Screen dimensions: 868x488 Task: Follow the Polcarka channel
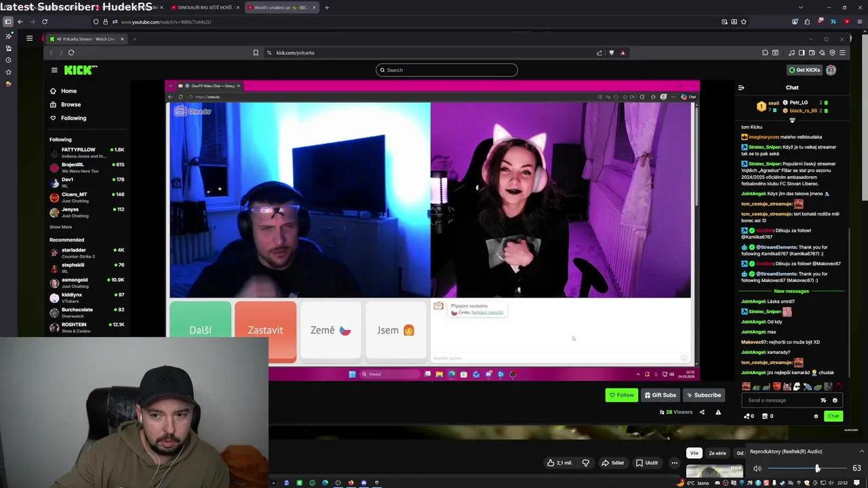622,395
